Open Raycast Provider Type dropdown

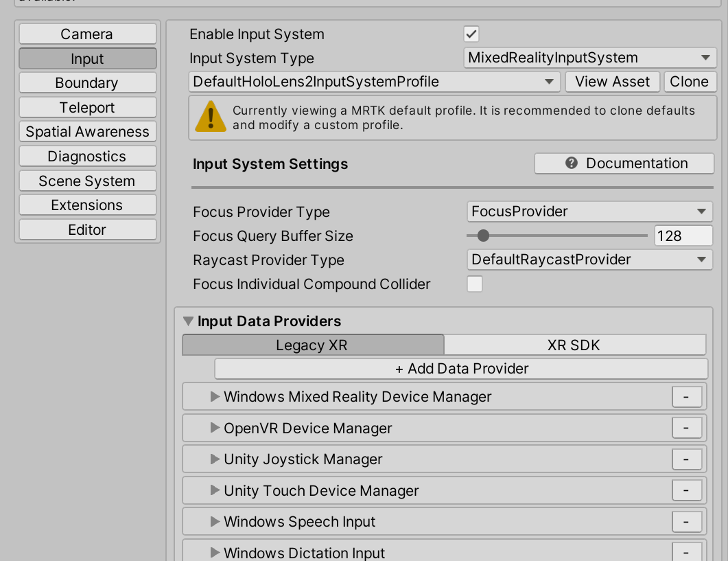coord(589,260)
